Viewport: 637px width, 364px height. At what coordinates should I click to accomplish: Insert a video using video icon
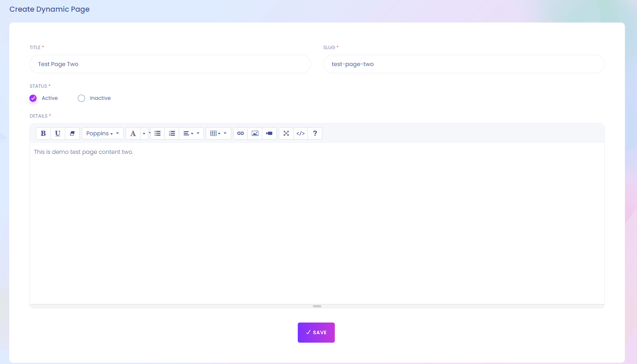coord(269,133)
